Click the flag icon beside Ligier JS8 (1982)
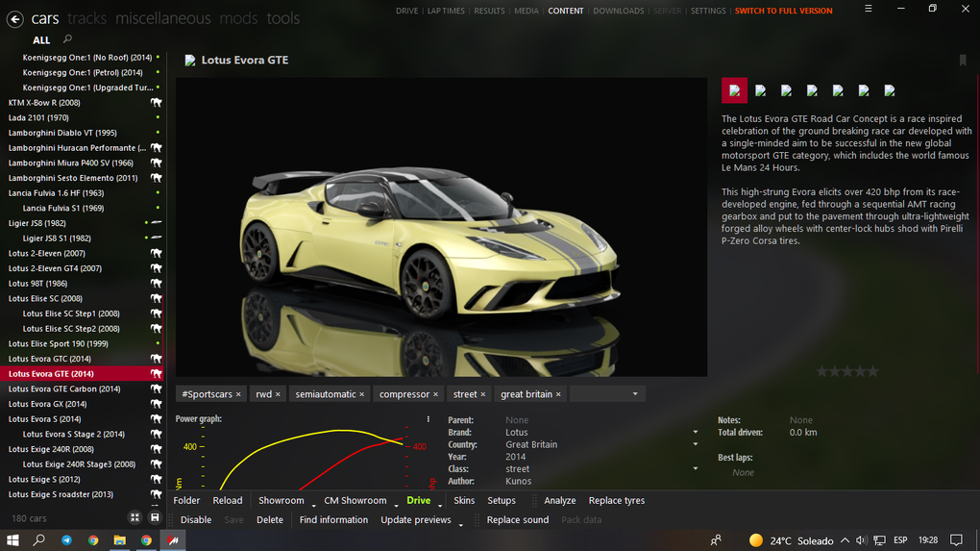Image resolution: width=980 pixels, height=551 pixels. pos(157,223)
